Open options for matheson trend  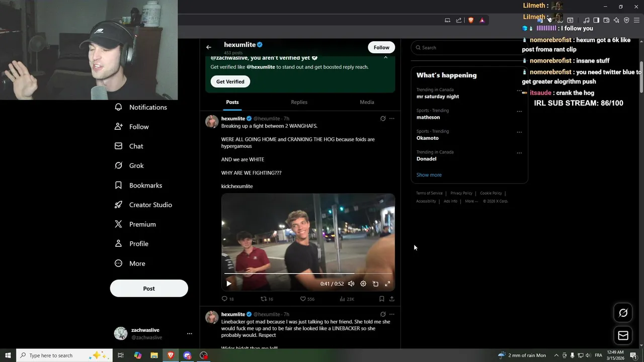point(519,112)
